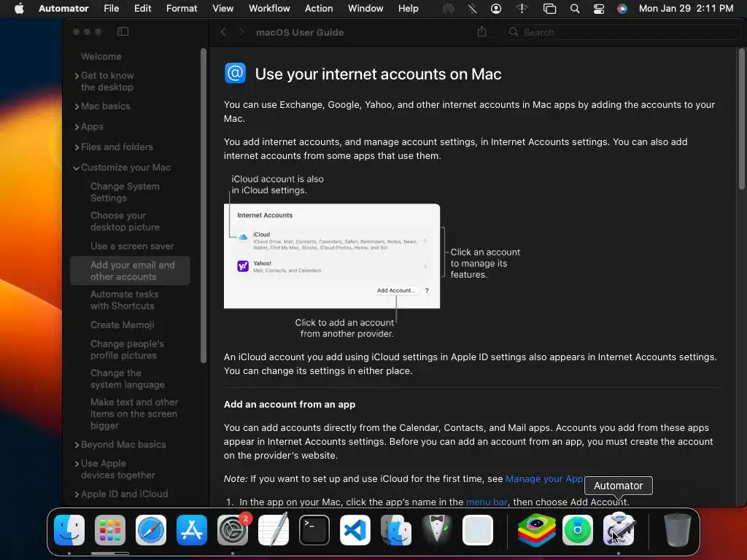Click the sidebar vertical scrollbar
The width and height of the screenshot is (747, 560).
tap(204, 205)
